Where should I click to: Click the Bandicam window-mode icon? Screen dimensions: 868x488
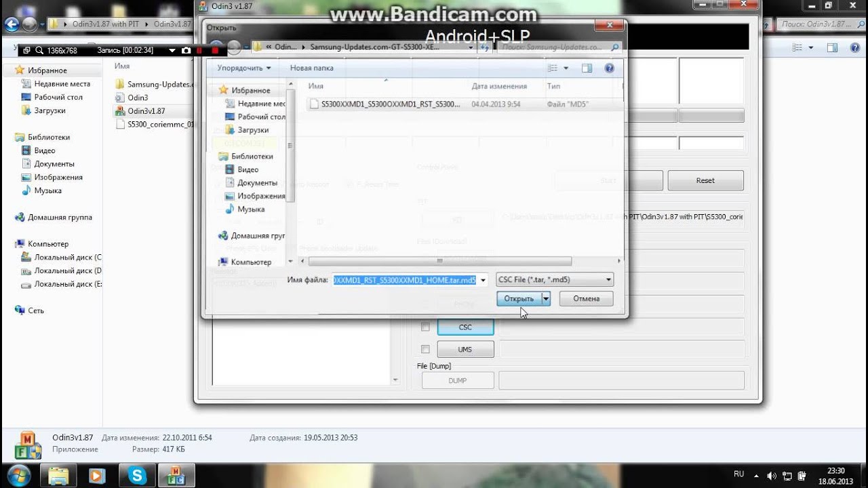[x=27, y=50]
